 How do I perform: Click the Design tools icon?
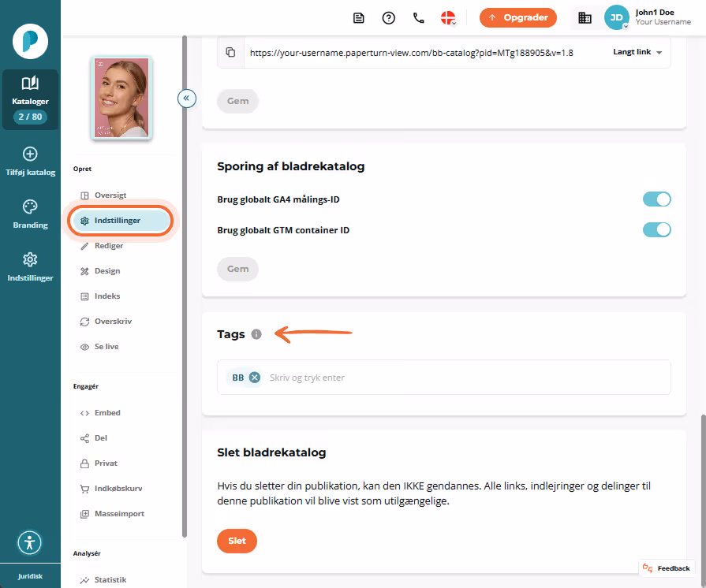84,271
